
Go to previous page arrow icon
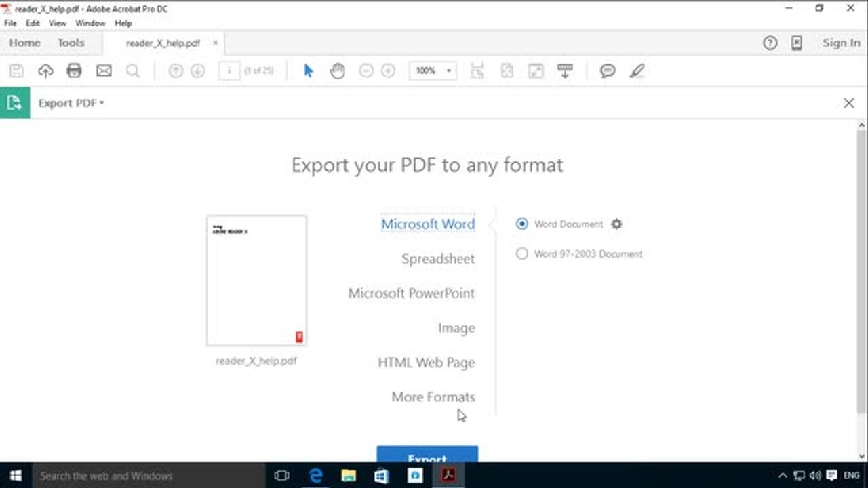click(x=176, y=70)
